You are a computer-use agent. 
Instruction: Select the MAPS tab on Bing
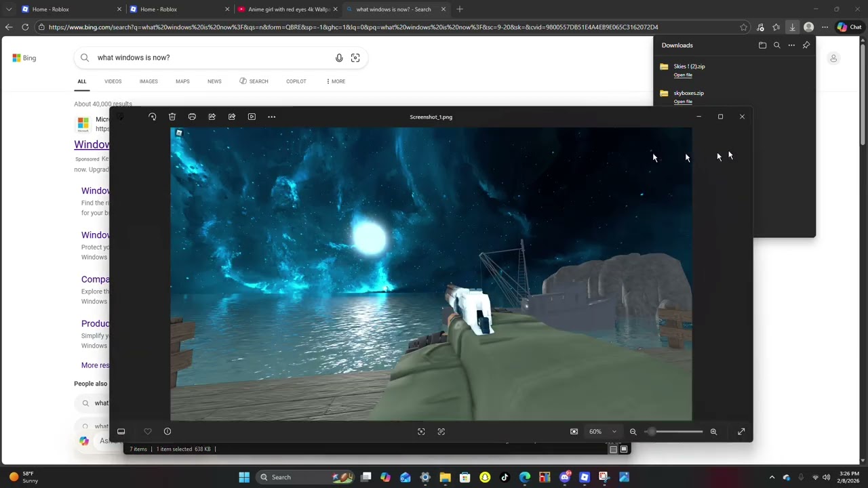click(182, 81)
